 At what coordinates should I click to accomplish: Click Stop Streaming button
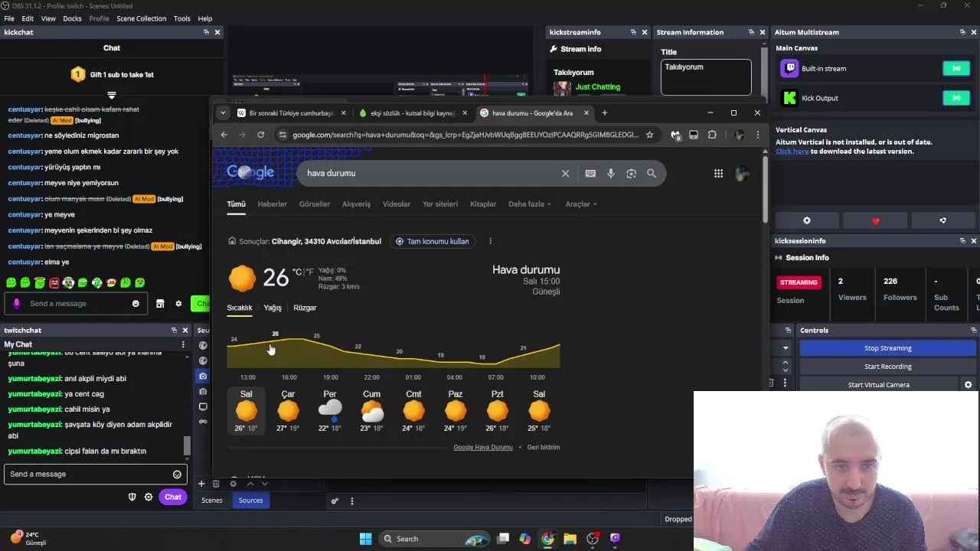(x=888, y=348)
